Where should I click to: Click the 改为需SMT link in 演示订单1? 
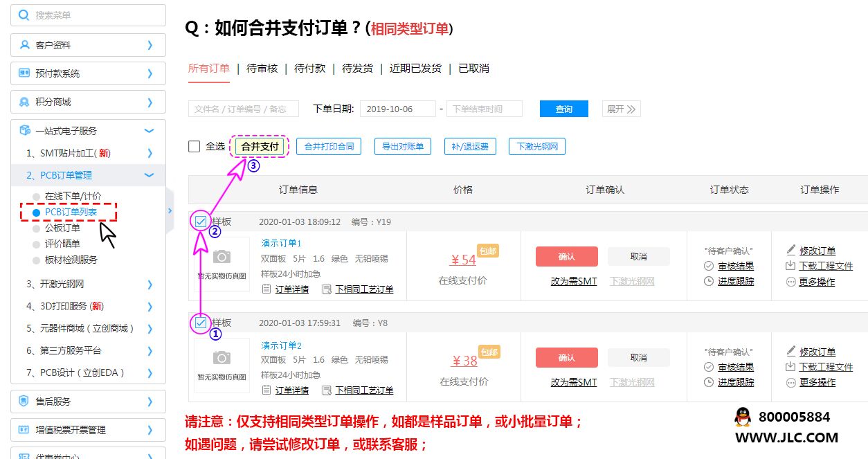coord(574,281)
